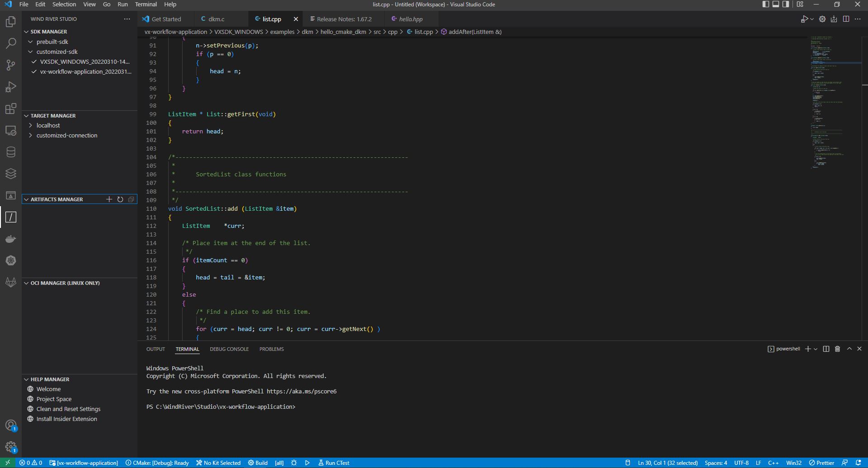Open the remote window indicator

coord(8,463)
